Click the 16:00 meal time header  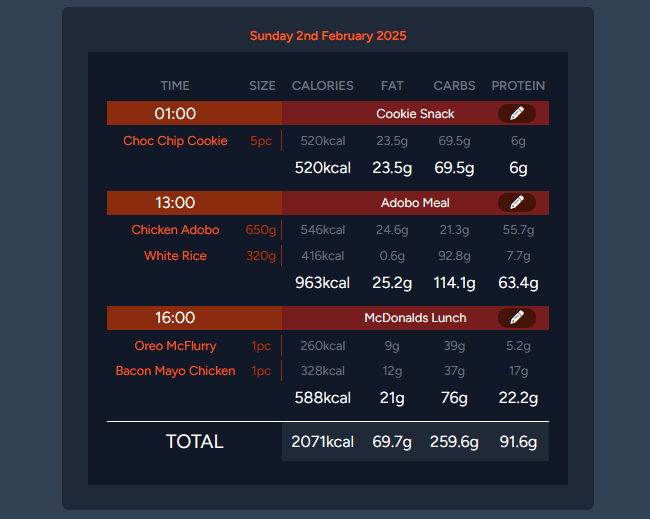coord(175,318)
